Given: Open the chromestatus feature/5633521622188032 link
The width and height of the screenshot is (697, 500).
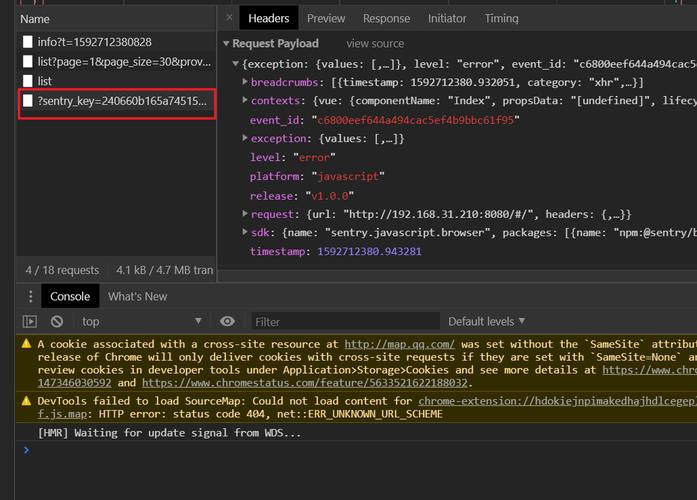Looking at the screenshot, I should (304, 383).
